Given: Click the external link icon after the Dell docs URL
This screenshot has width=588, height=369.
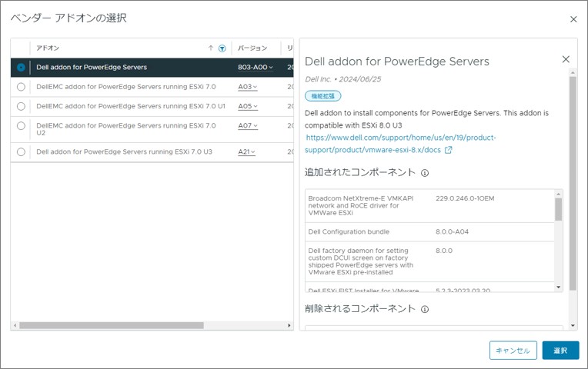Looking at the screenshot, I should 449,150.
